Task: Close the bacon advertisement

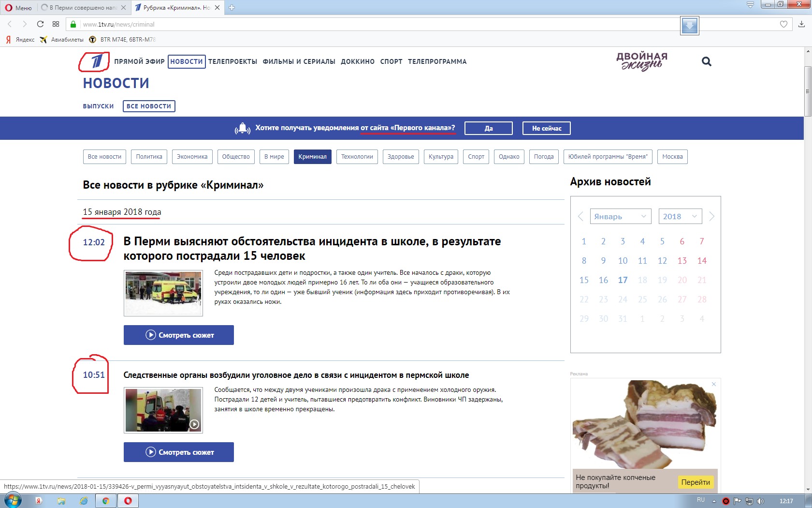Action: (x=713, y=384)
